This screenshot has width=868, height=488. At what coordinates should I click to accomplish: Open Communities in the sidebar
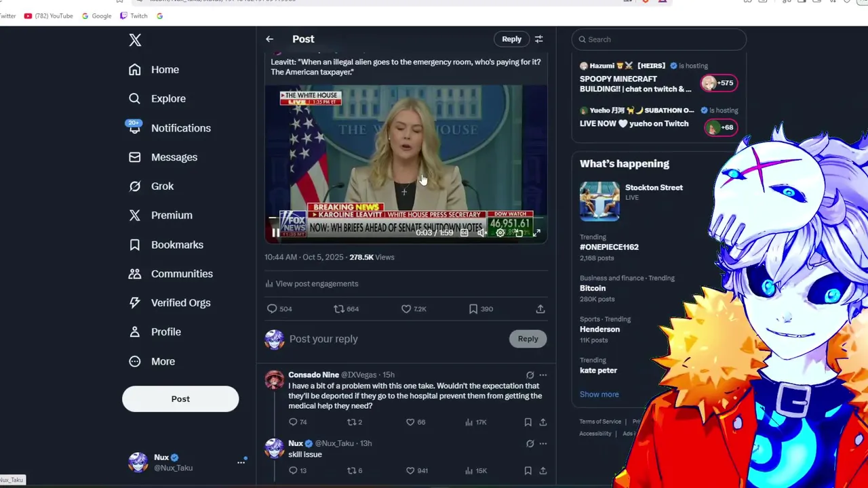[171, 274]
